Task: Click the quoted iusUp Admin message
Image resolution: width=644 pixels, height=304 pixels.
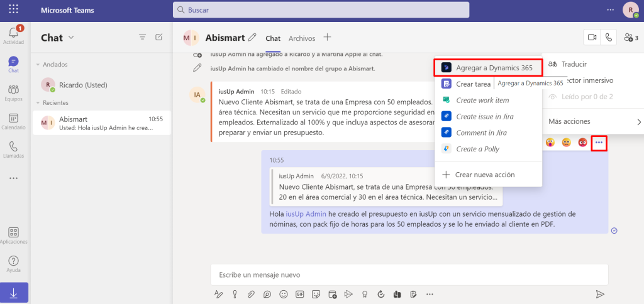Action: tap(386, 187)
